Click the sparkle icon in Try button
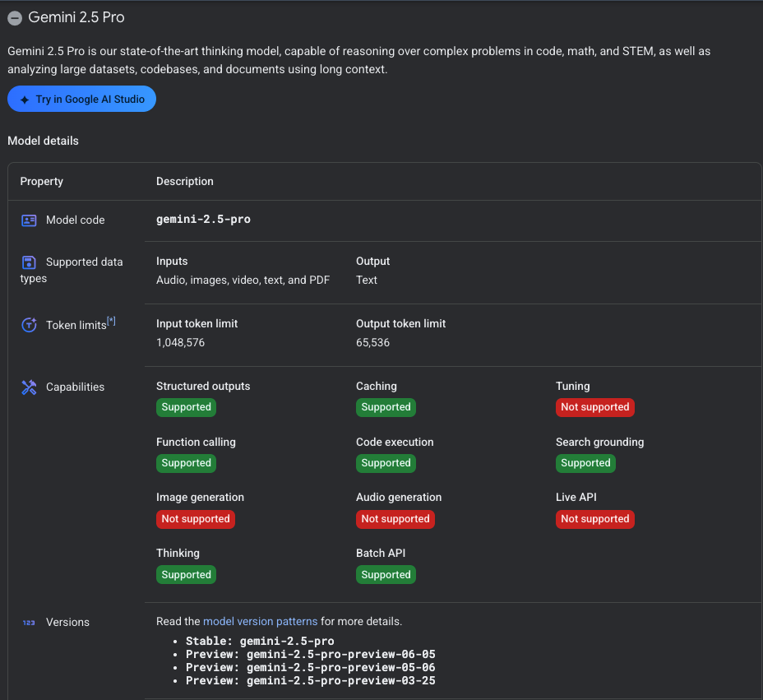The width and height of the screenshot is (763, 700). (25, 100)
